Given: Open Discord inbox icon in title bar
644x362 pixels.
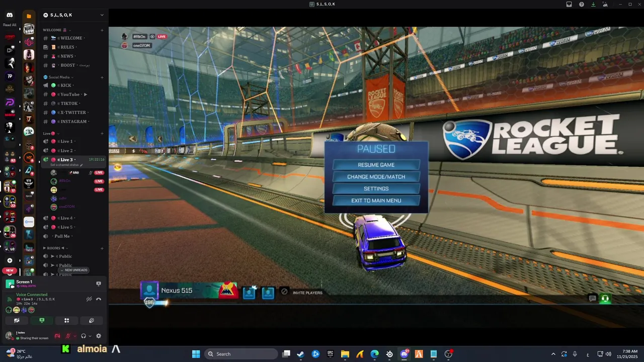Looking at the screenshot, I should coord(569,4).
